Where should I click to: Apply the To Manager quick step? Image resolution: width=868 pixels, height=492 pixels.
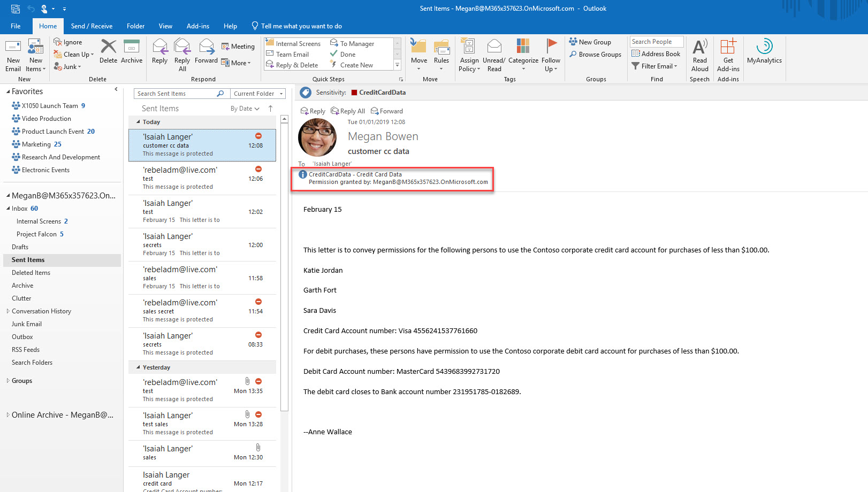(x=352, y=44)
